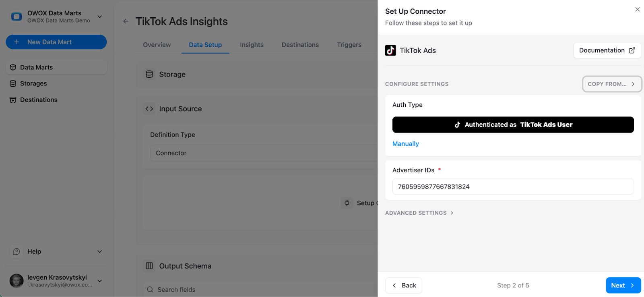The width and height of the screenshot is (644, 297).
Task: Click the CONFIGURE SETTINGS heading
Action: point(417,84)
